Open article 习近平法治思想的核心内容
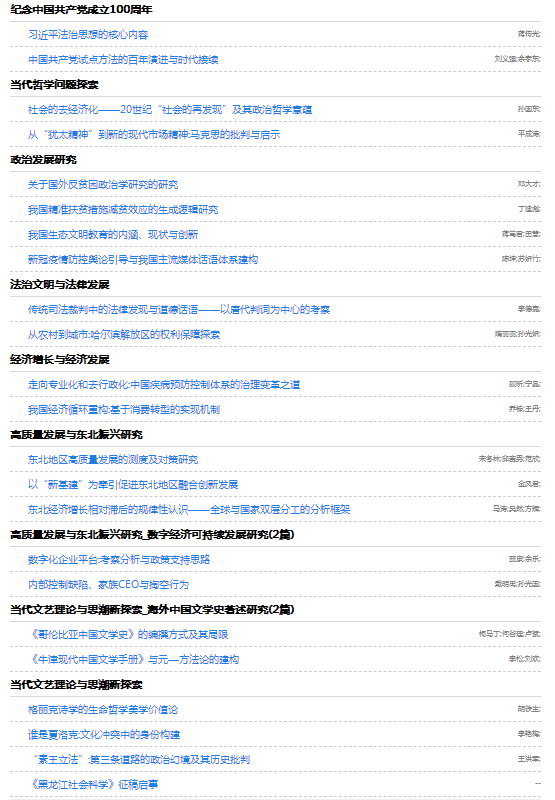This screenshot has height=800, width=555. tap(88, 35)
